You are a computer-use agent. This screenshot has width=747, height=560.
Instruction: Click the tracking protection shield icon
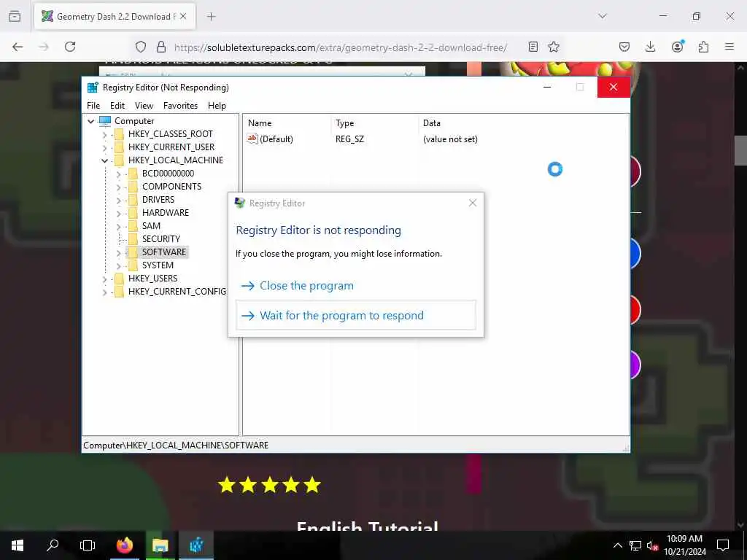[141, 47]
